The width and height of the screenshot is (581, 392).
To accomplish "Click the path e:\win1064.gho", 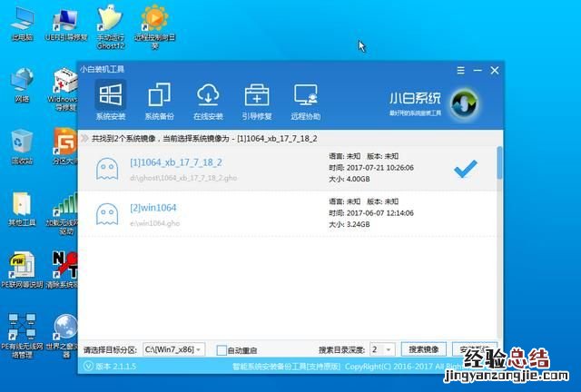I will [155, 223].
